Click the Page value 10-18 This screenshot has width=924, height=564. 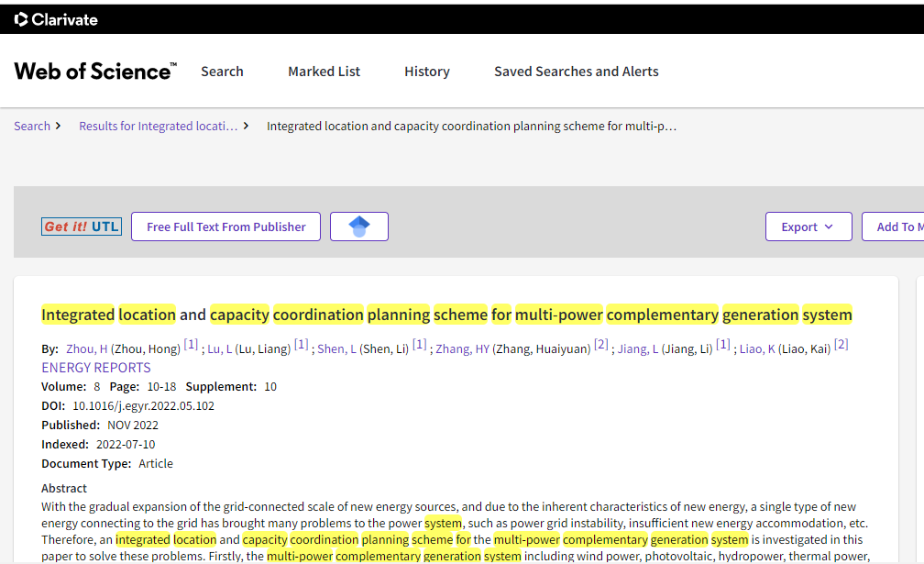tap(161, 387)
